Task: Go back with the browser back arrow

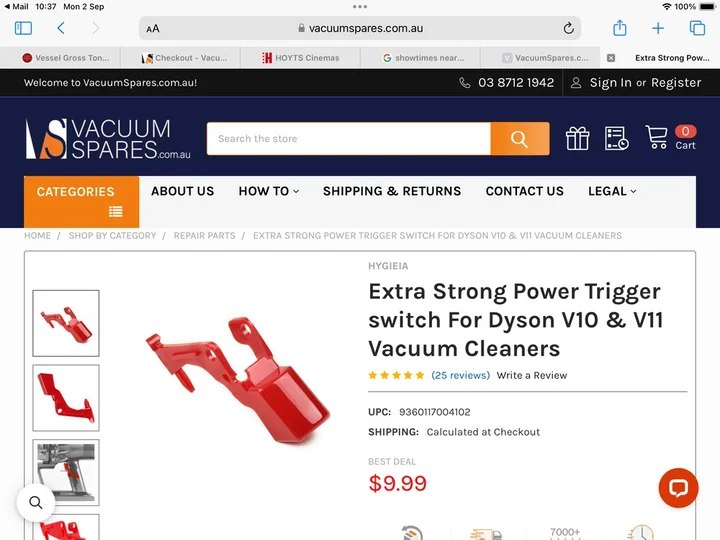Action: 61,28
